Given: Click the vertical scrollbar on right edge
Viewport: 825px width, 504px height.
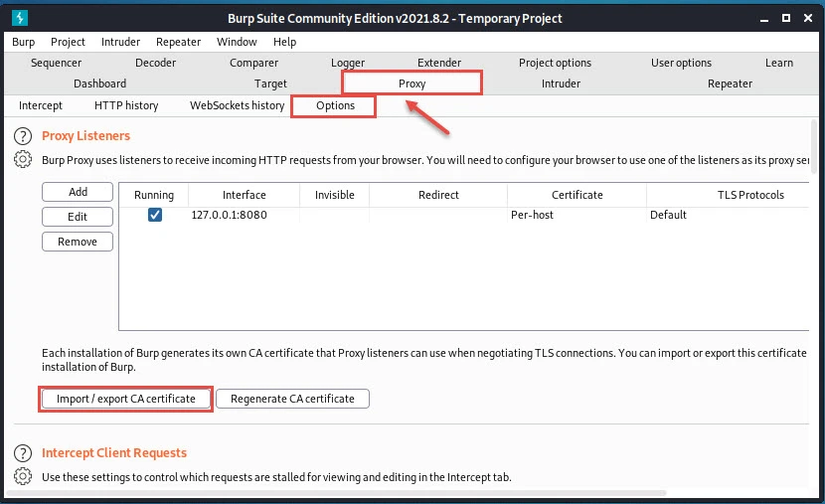Looking at the screenshot, I should 814,147.
